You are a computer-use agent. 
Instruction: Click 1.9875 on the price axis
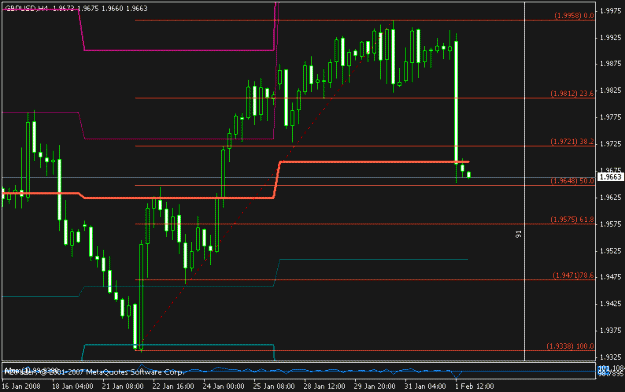pyautogui.click(x=610, y=64)
